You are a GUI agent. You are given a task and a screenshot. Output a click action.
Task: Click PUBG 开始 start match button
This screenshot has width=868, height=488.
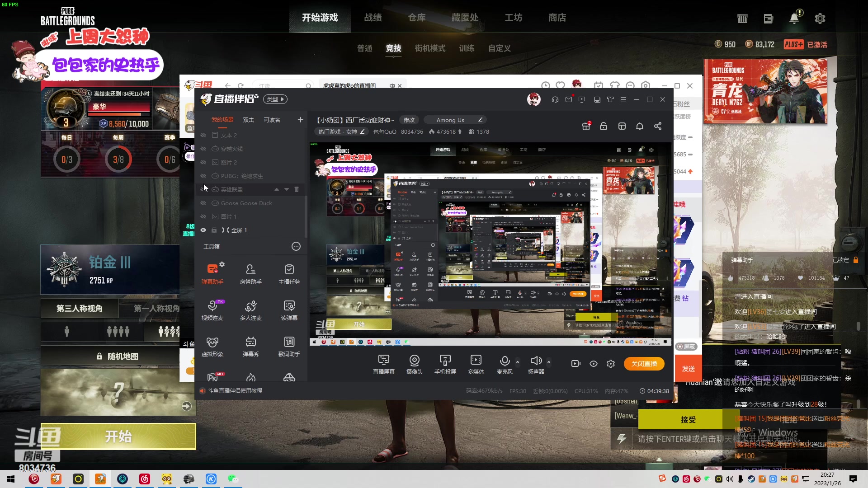[118, 436]
